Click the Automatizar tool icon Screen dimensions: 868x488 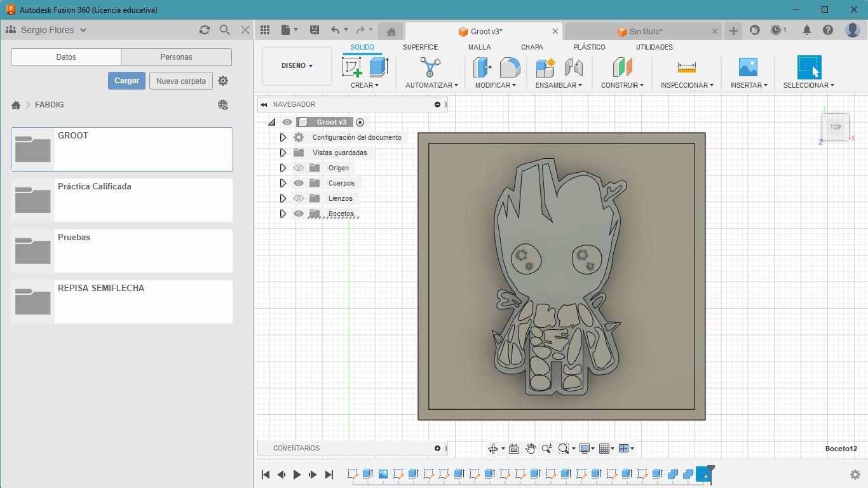click(430, 67)
